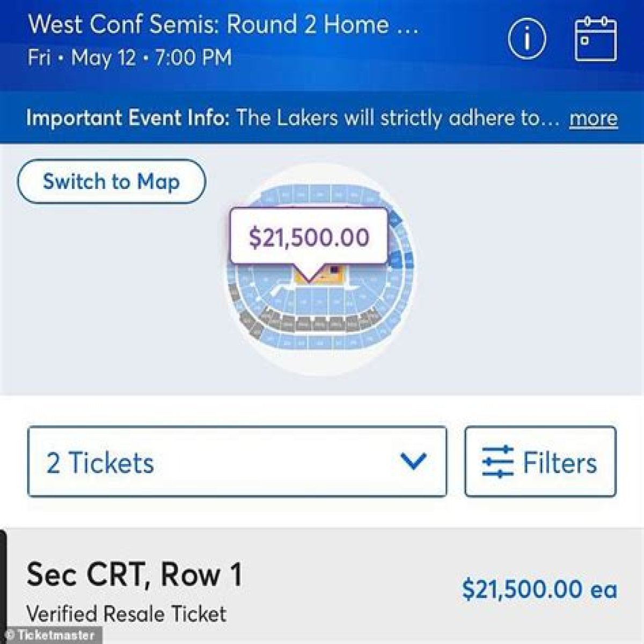Click the filter sliders icon
The width and height of the screenshot is (644, 644).
(497, 462)
